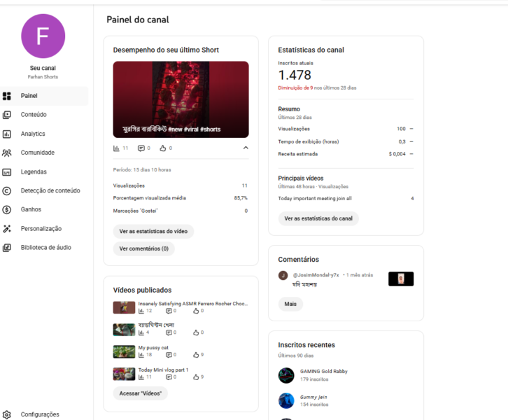The image size is (508, 420).
Task: Click comments icon for Insanely Satisfying ASMR video
Action: pyautogui.click(x=169, y=311)
